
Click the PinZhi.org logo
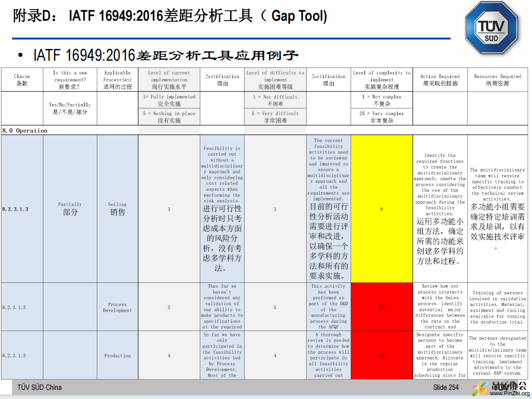pos(500,388)
